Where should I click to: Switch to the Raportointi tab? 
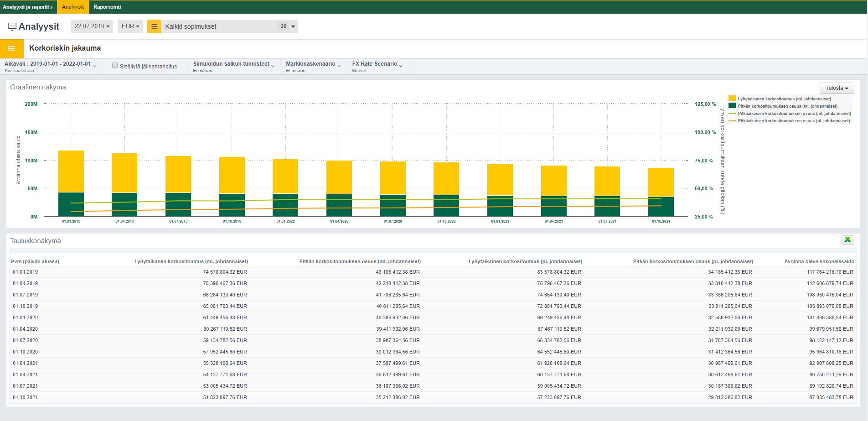coord(107,7)
